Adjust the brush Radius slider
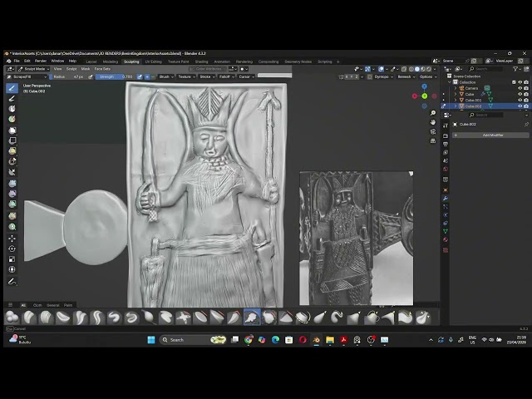The image size is (532, 399). pos(68,76)
